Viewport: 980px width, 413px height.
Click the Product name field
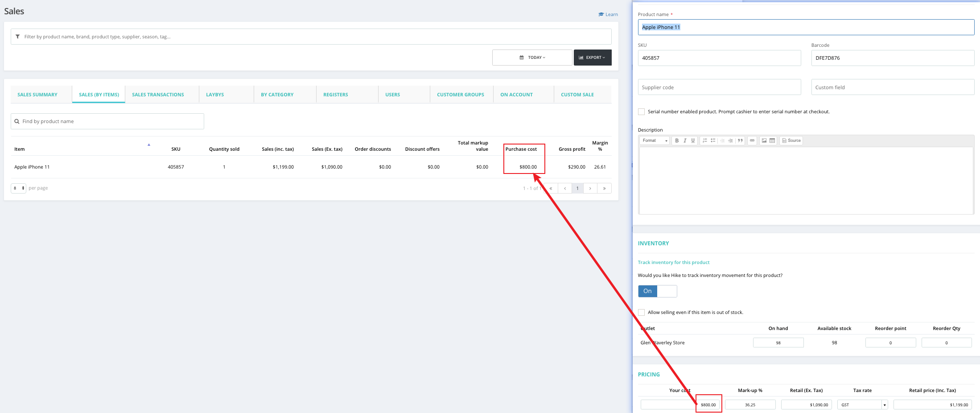coord(806,27)
